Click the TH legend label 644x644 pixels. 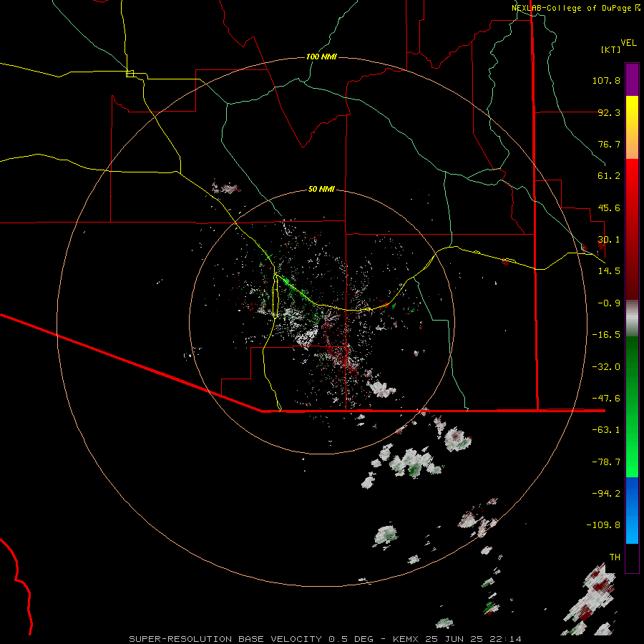[x=615, y=557]
